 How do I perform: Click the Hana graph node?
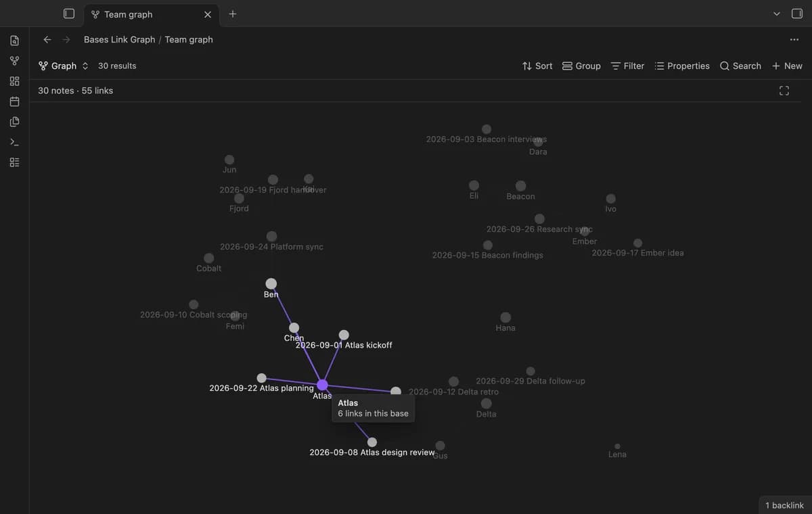[505, 317]
